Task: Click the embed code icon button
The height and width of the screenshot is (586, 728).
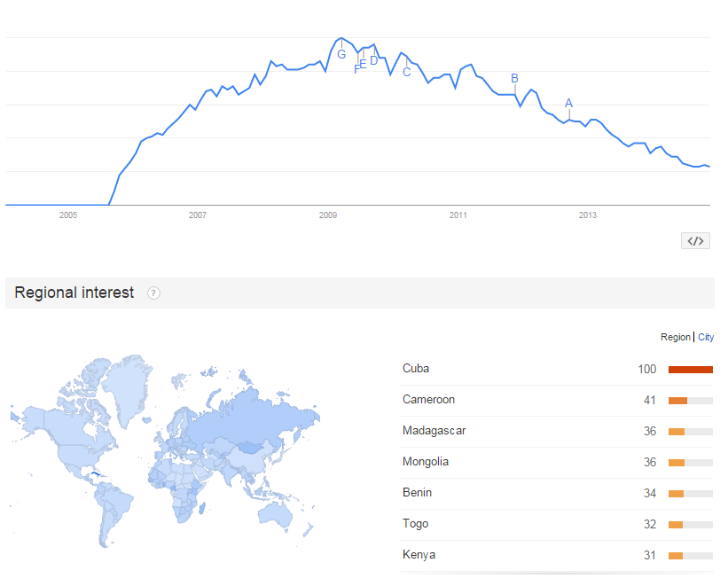Action: pyautogui.click(x=695, y=241)
